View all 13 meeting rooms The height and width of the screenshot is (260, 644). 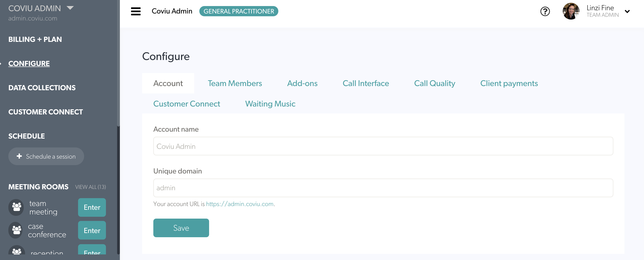(91, 187)
